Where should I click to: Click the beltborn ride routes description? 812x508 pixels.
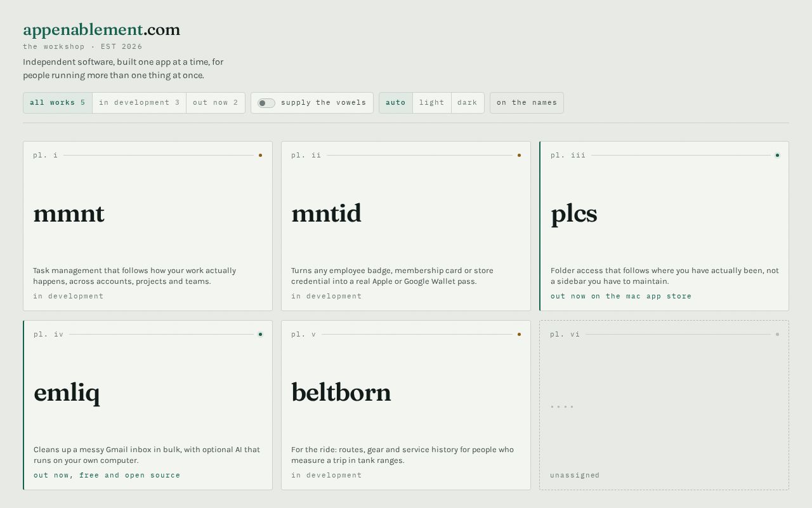click(x=402, y=455)
